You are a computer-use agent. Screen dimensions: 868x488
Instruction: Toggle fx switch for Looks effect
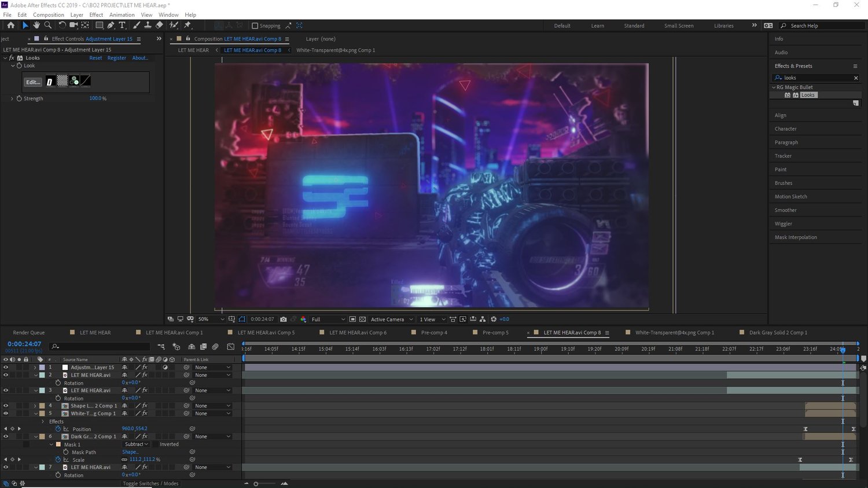[12, 58]
